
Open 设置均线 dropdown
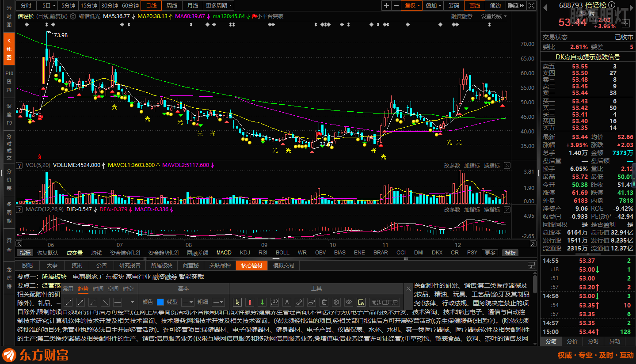[494, 16]
